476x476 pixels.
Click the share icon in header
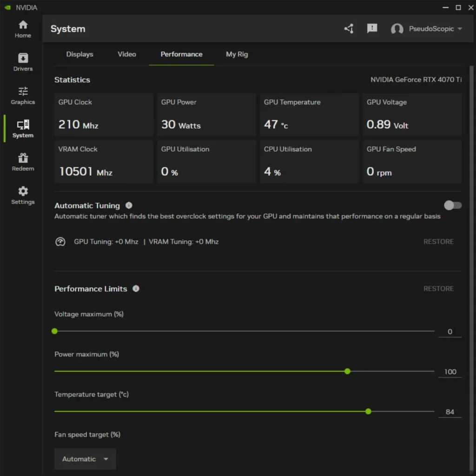tap(349, 29)
